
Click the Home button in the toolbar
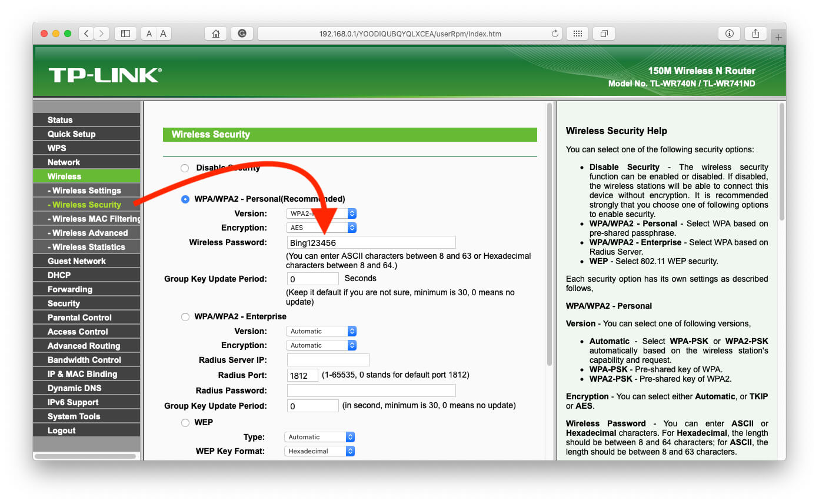coord(215,34)
